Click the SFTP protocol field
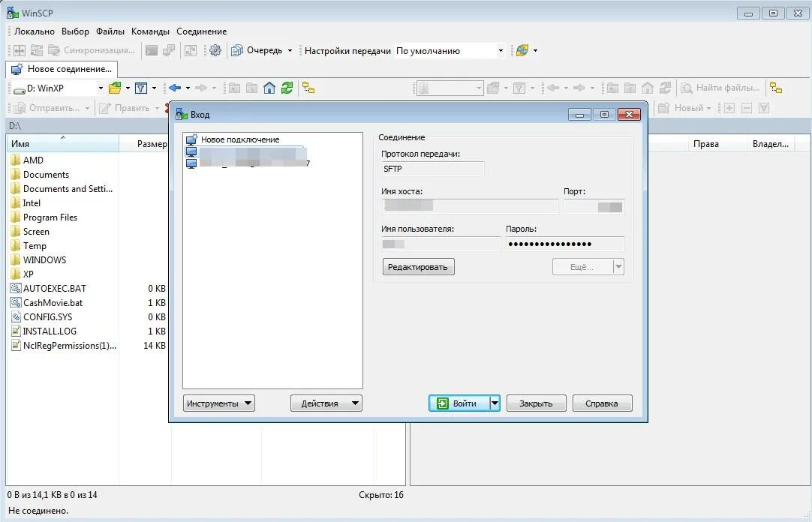This screenshot has width=812, height=522. coord(433,169)
